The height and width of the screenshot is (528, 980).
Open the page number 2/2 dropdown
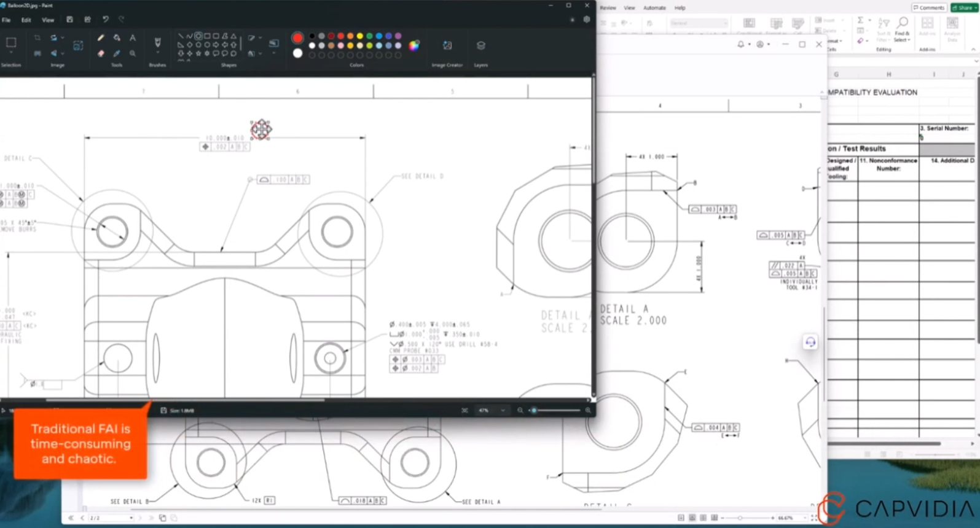(111, 518)
